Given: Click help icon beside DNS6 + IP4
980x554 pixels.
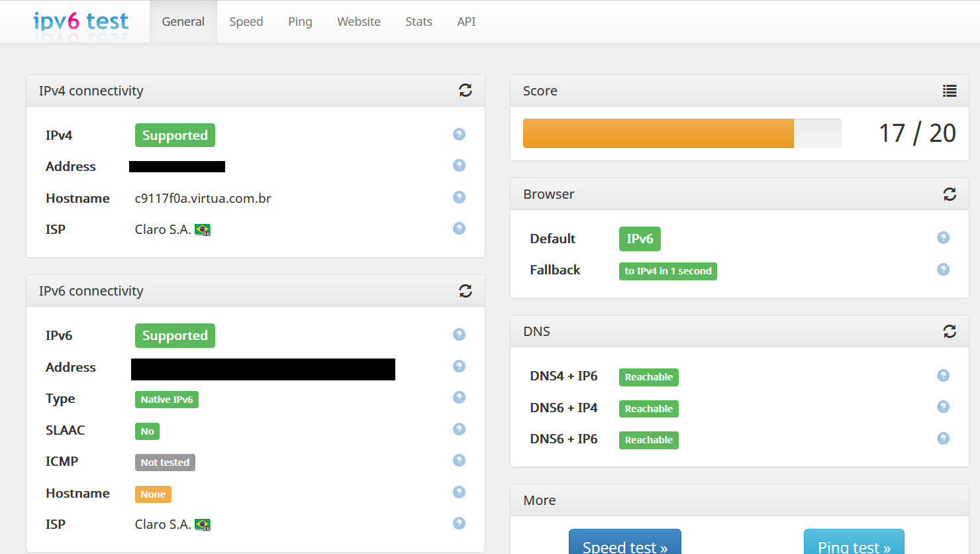Looking at the screenshot, I should (x=944, y=407).
